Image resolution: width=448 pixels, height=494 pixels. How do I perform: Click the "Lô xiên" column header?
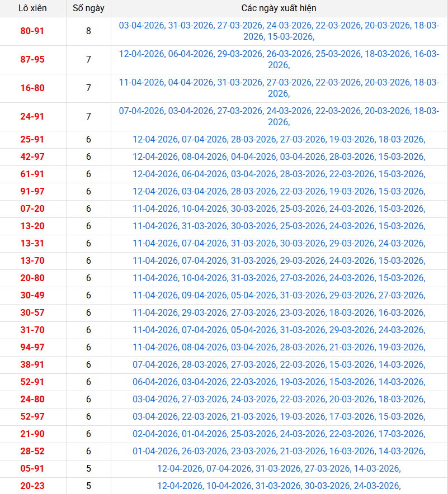point(32,8)
